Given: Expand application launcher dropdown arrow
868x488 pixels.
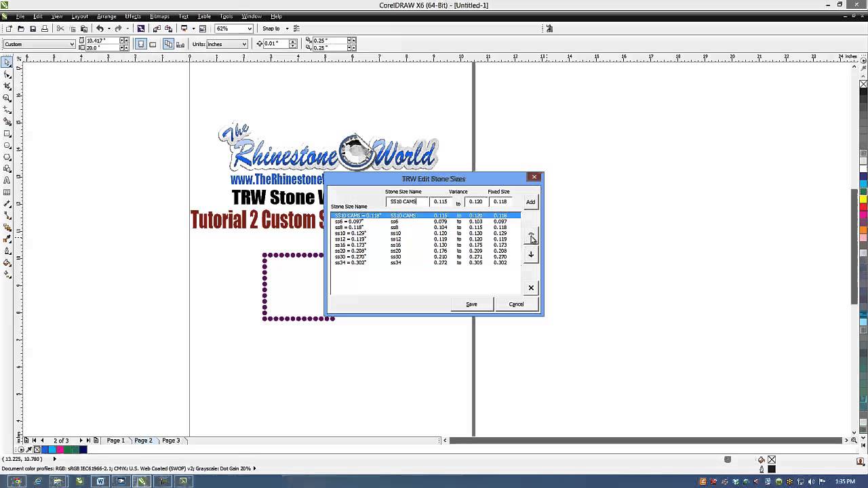Looking at the screenshot, I should [193, 28].
